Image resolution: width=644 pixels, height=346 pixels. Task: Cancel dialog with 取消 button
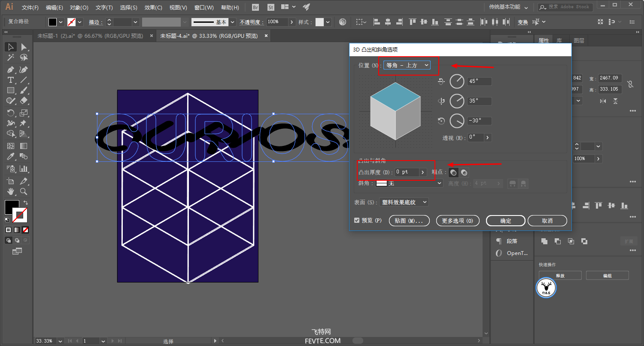547,221
